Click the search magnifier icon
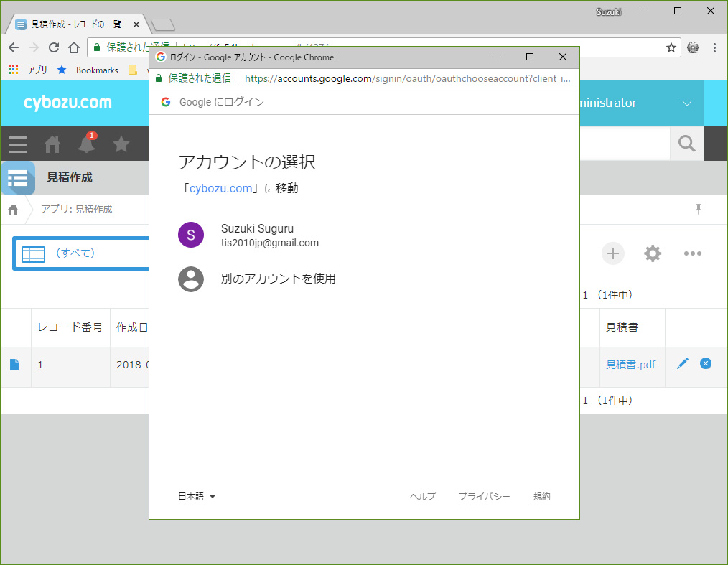The height and width of the screenshot is (565, 728). tap(686, 144)
